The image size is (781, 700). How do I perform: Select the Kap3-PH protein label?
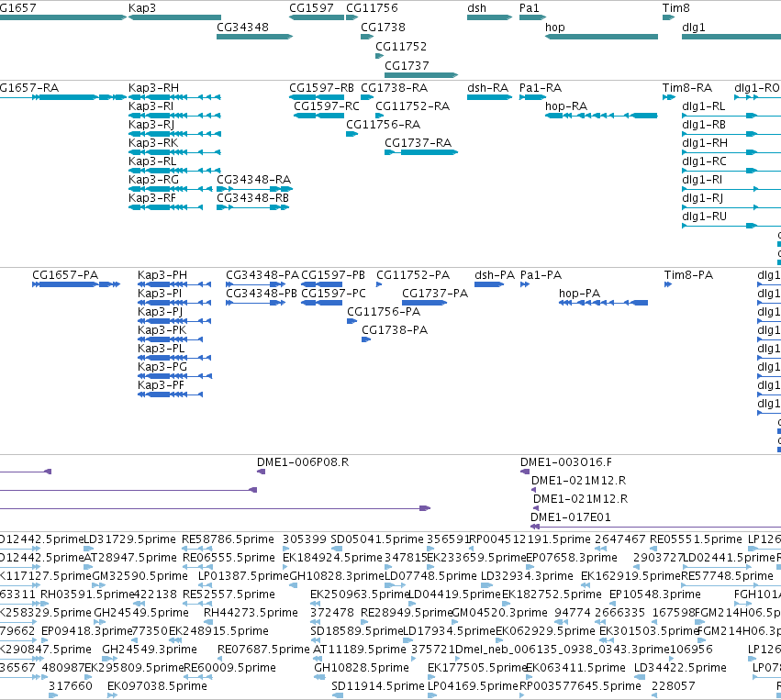click(162, 275)
